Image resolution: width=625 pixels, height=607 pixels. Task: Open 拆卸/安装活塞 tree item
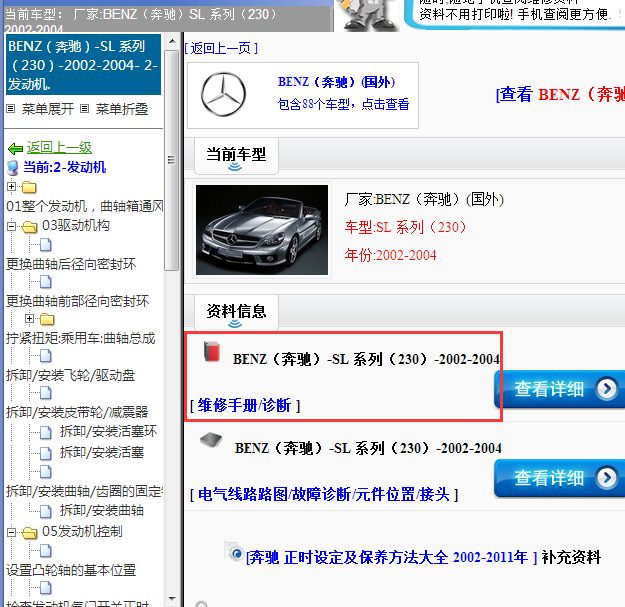pos(102,452)
